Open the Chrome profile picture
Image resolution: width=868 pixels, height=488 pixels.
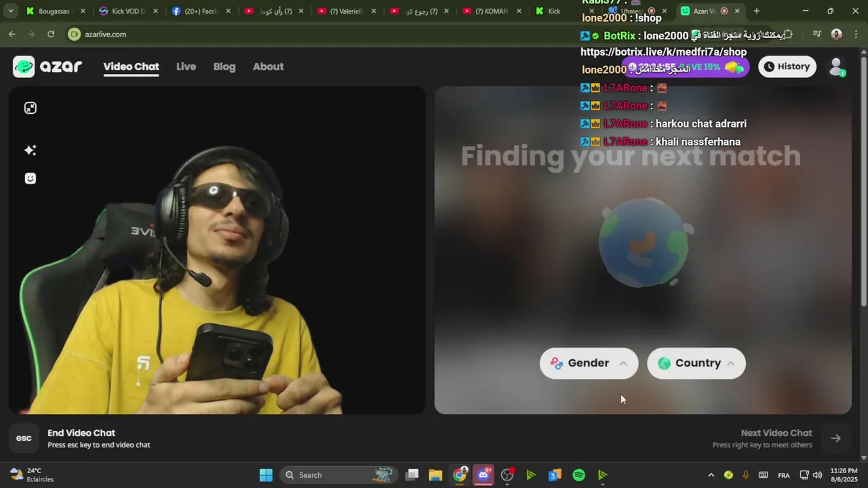pyautogui.click(x=836, y=34)
